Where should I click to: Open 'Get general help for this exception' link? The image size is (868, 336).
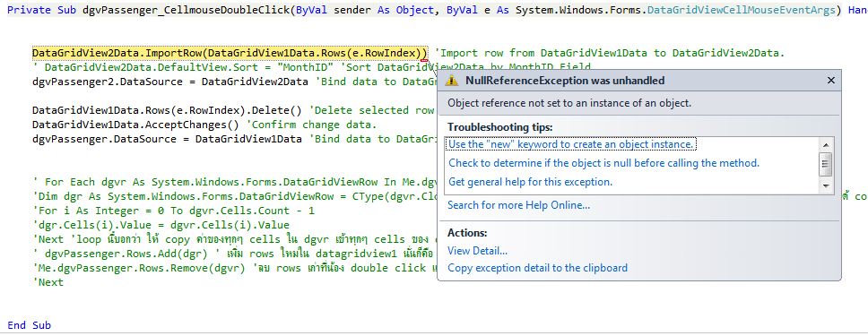pos(530,182)
